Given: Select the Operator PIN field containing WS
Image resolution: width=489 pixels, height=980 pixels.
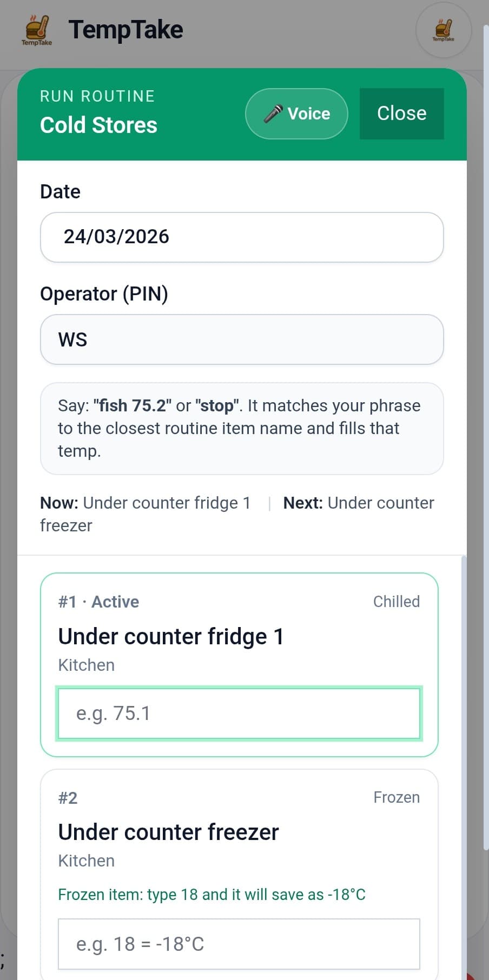Looking at the screenshot, I should (242, 339).
